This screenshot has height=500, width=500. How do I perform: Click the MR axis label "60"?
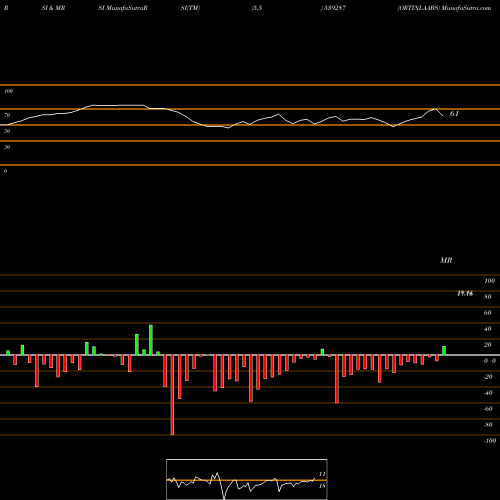coord(488,313)
